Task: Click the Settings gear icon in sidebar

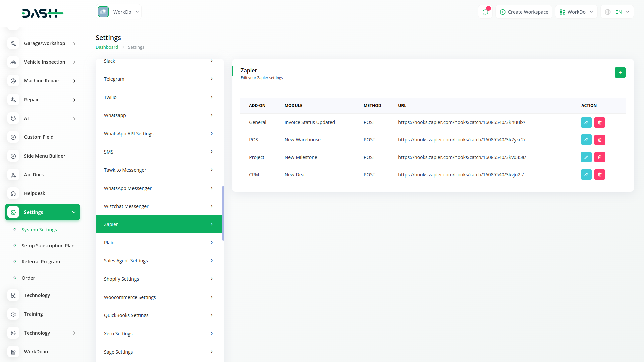Action: point(13,212)
